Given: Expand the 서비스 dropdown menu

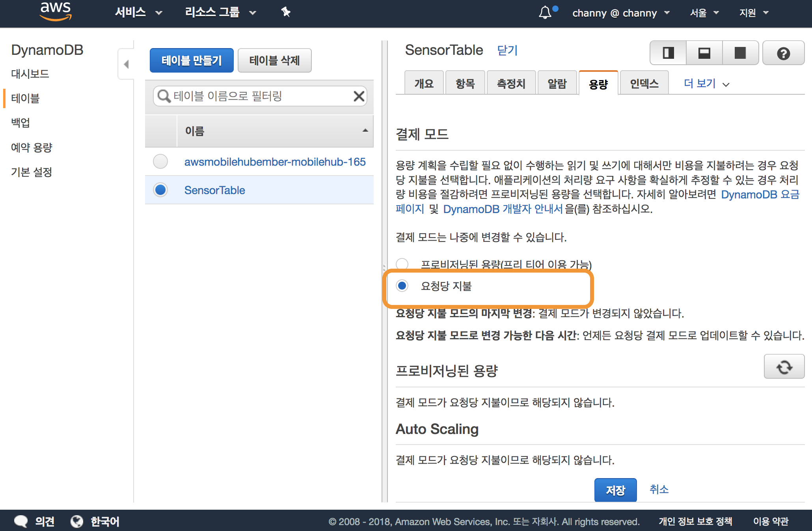Looking at the screenshot, I should [x=138, y=13].
